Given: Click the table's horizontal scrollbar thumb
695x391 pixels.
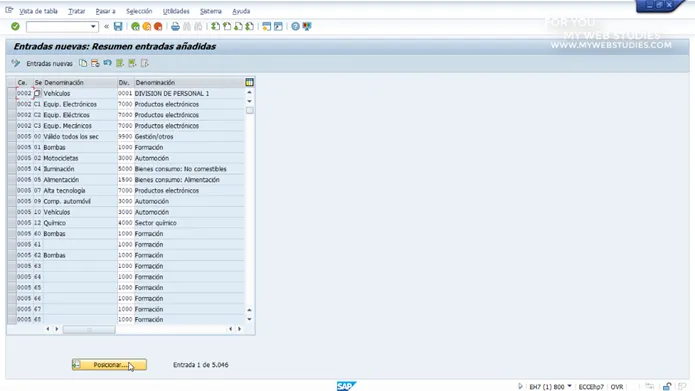Looking at the screenshot, I should pos(89,329).
